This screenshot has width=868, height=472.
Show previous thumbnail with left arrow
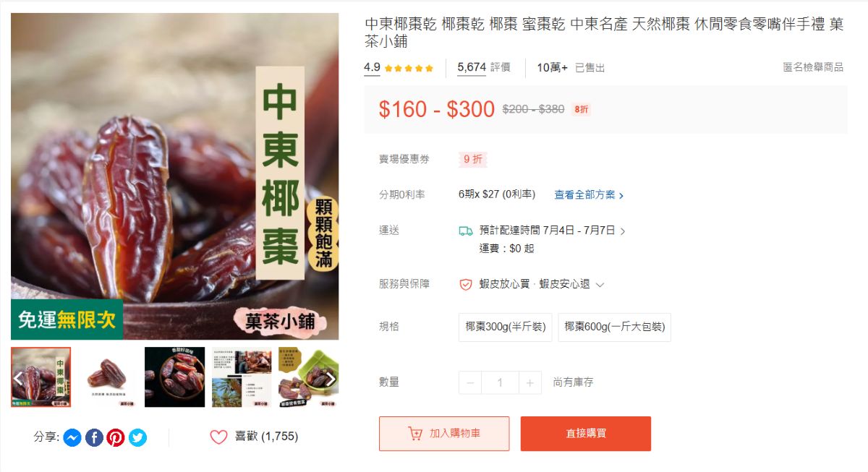[18, 378]
